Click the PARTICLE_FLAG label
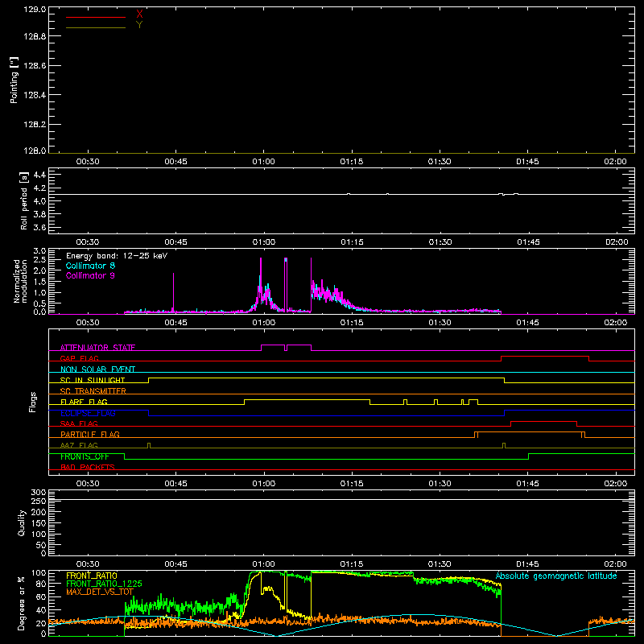Viewport: 644px width, 644px height. pos(90,435)
